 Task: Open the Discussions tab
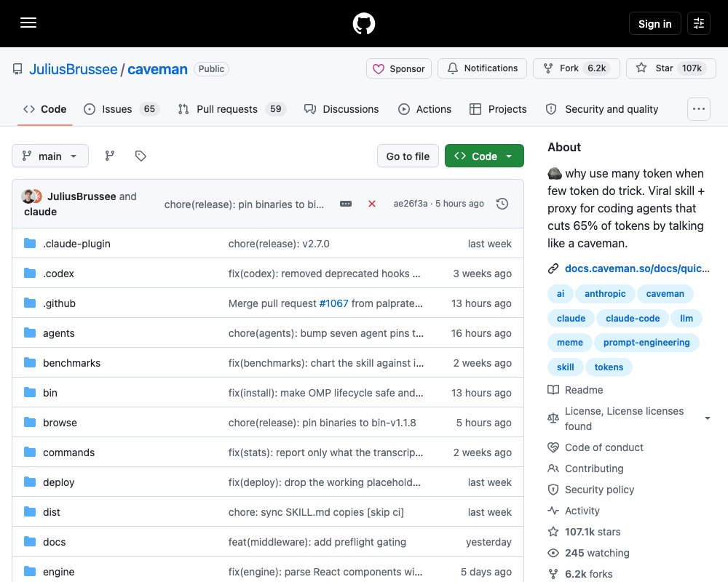click(341, 109)
